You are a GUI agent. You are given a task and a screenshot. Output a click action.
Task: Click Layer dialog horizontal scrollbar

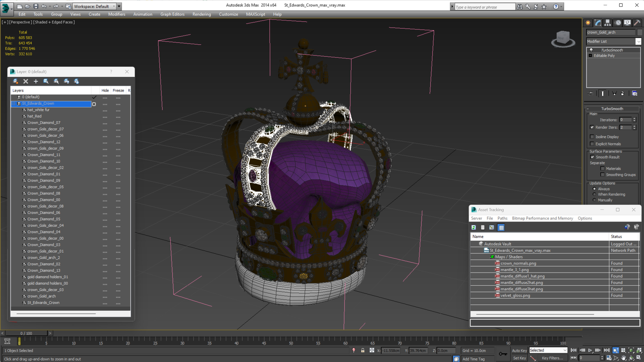pyautogui.click(x=56, y=314)
